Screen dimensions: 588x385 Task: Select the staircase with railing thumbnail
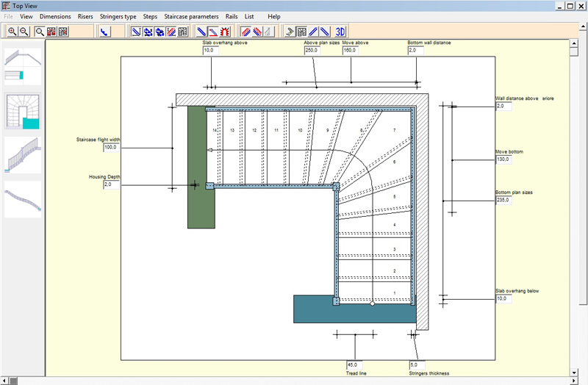coord(22,155)
